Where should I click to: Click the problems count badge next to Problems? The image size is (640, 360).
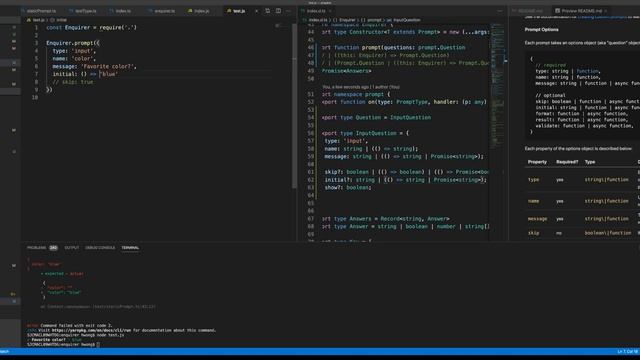pyautogui.click(x=53, y=248)
